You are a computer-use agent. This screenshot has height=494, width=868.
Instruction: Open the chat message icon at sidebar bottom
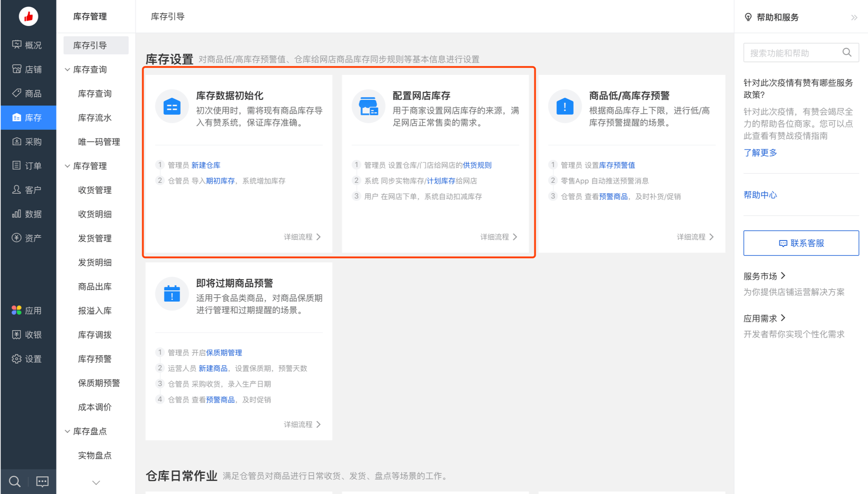click(42, 482)
